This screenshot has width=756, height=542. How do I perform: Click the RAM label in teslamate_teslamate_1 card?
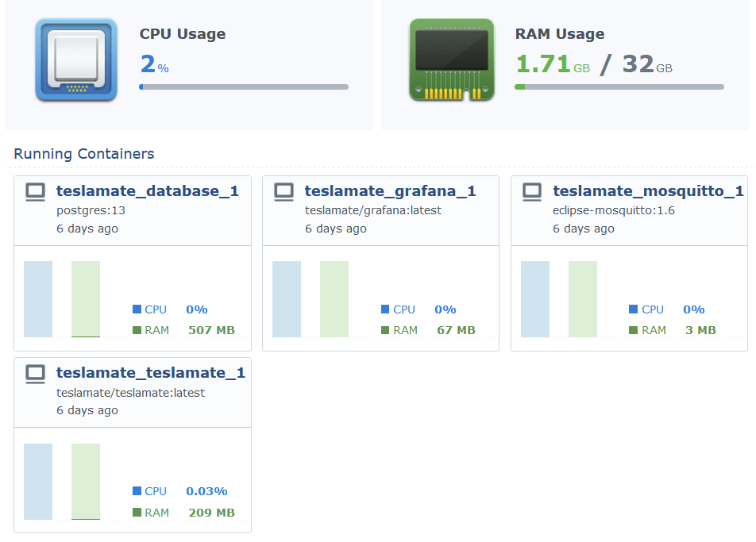tap(156, 512)
